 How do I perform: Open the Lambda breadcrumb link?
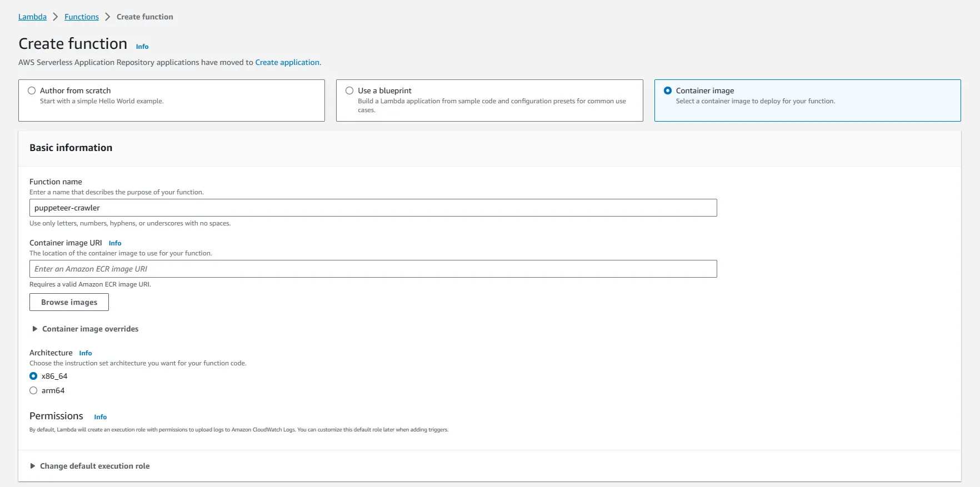click(x=32, y=17)
